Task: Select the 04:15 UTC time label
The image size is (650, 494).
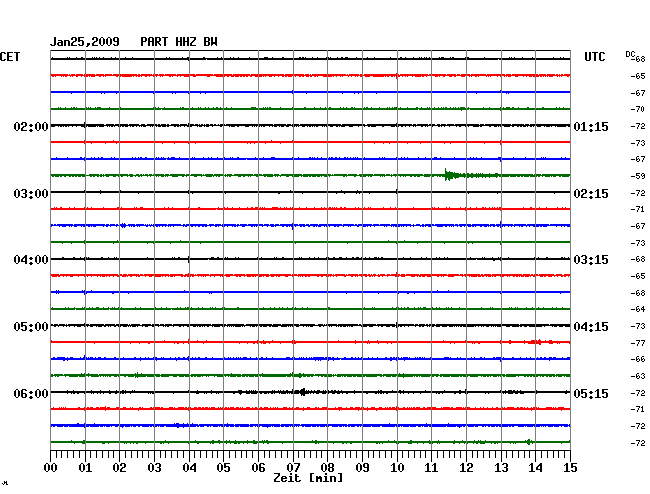Action: (x=591, y=326)
